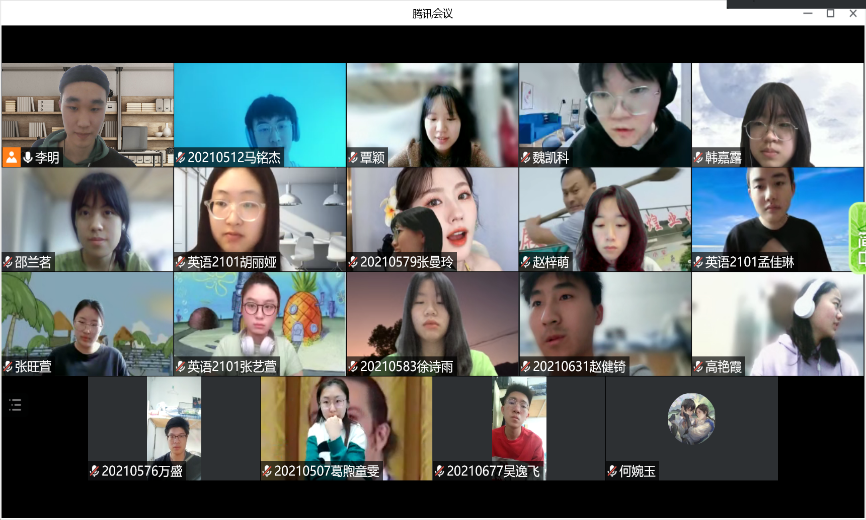The image size is (866, 520).
Task: Maximize the 腾讯会议 meeting window
Action: tap(830, 13)
